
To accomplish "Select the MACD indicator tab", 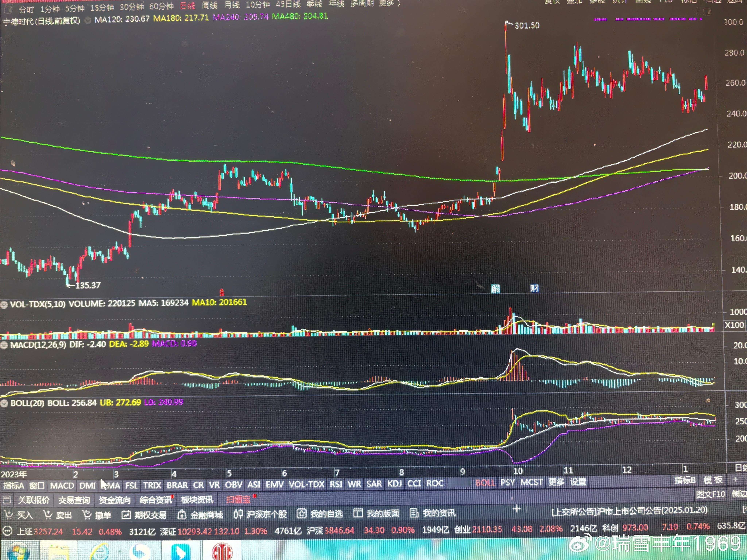I will 62,485.
